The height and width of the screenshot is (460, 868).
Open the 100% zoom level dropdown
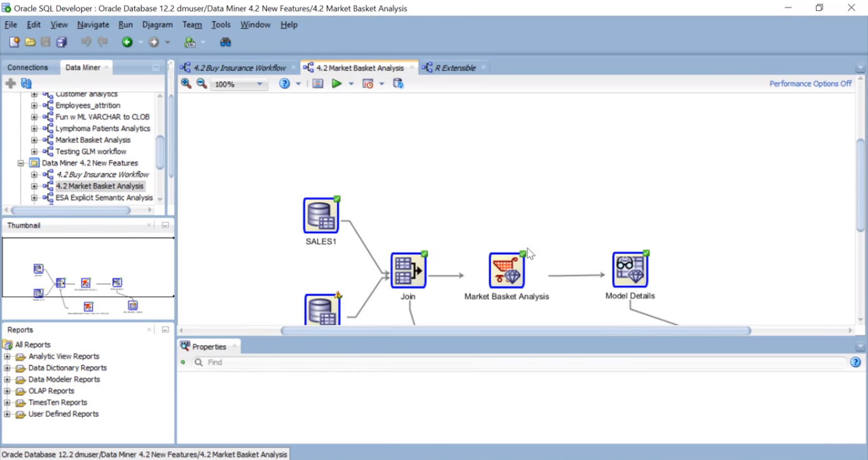click(x=259, y=84)
